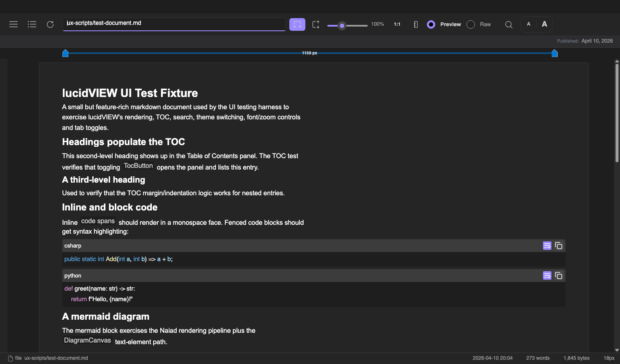
Task: Click the fit-height icon beside the zoom slider
Action: pyautogui.click(x=316, y=24)
